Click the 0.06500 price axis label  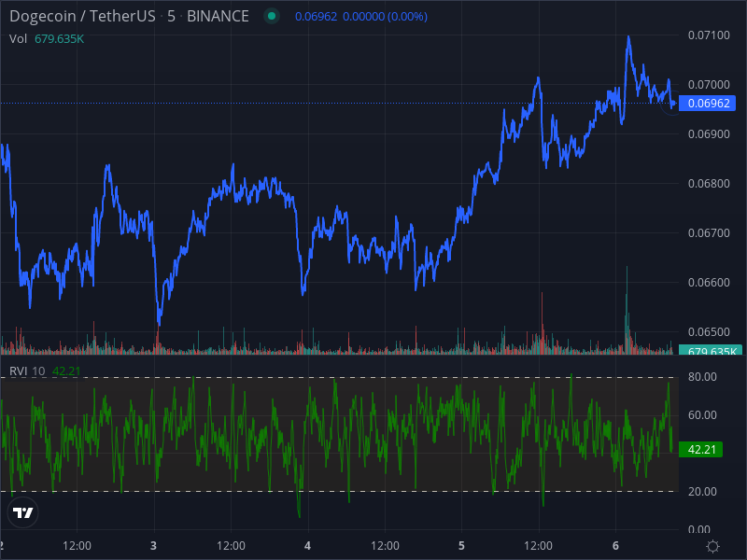point(709,332)
